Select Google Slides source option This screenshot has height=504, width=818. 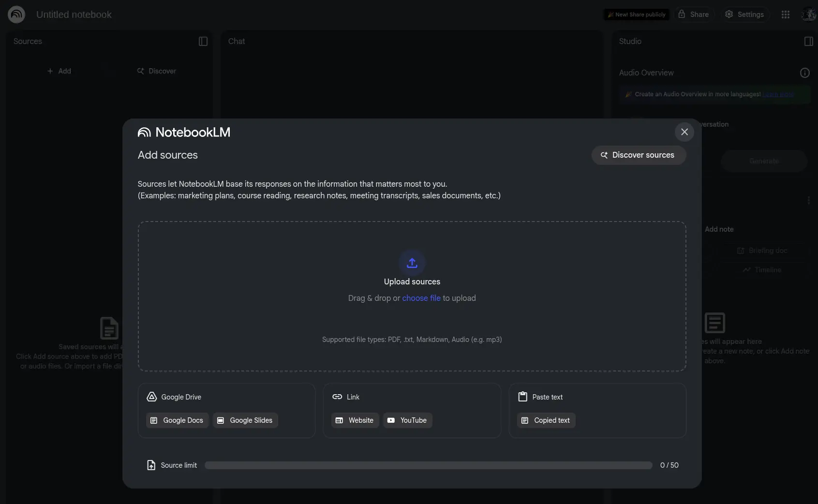coord(245,420)
